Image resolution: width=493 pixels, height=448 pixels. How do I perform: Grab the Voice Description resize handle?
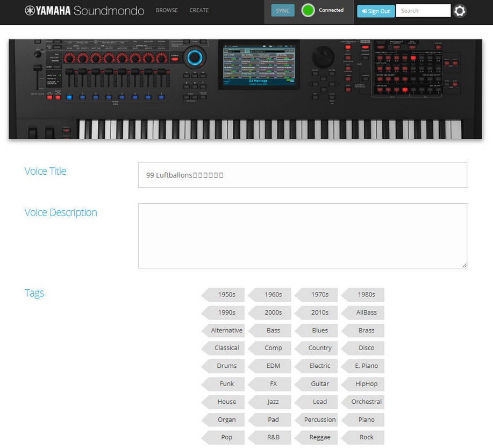(464, 265)
